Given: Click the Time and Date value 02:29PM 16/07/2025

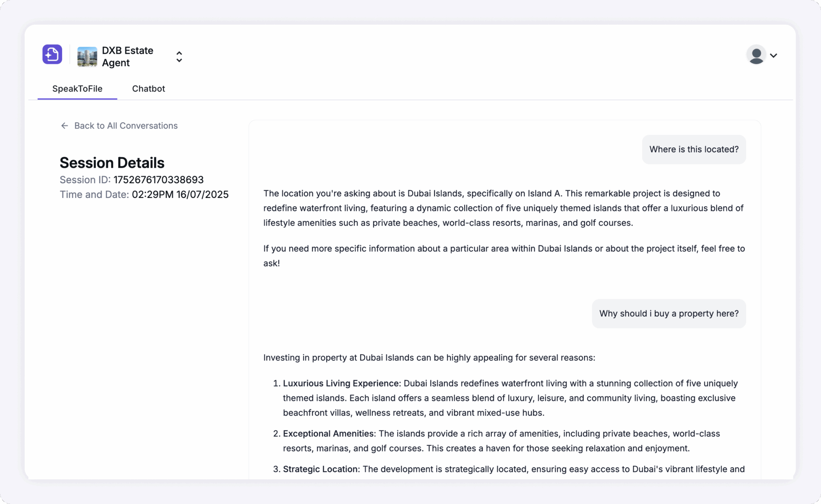Looking at the screenshot, I should point(180,194).
